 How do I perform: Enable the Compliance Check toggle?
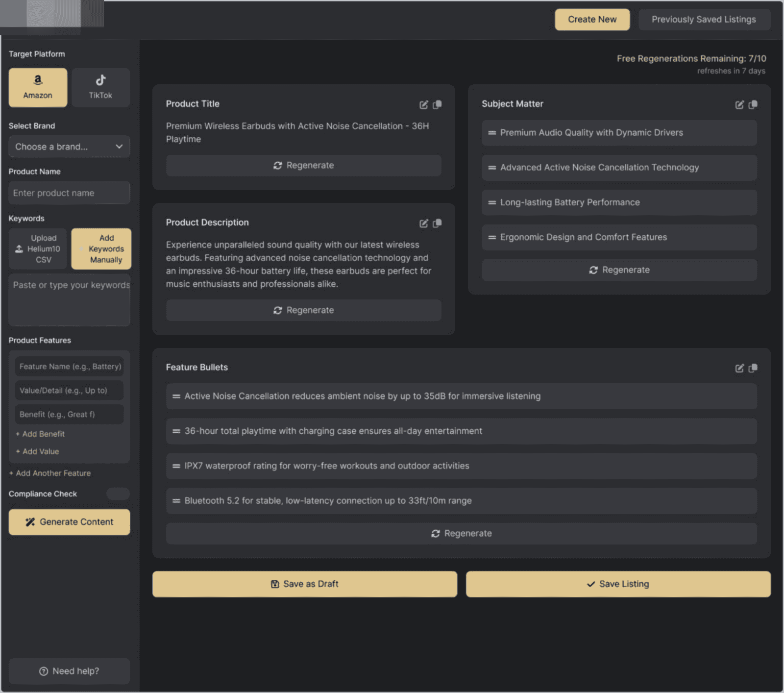118,494
